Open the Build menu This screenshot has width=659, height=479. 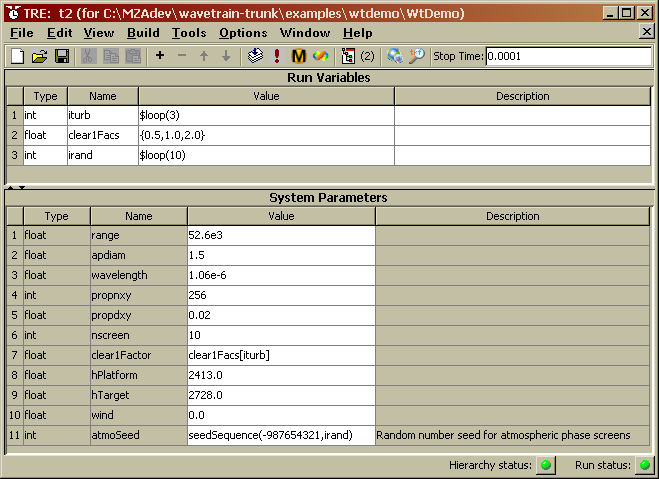tap(143, 33)
